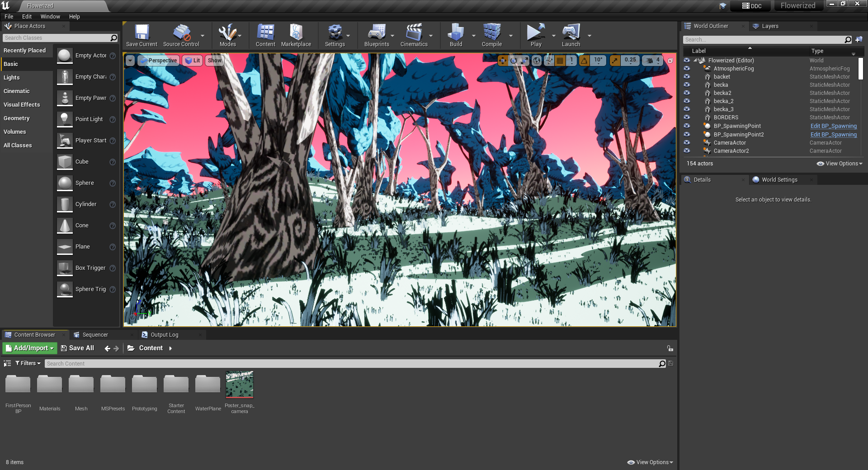The image size is (868, 470).
Task: Toggle grid snapping in viewport
Action: [560, 61]
